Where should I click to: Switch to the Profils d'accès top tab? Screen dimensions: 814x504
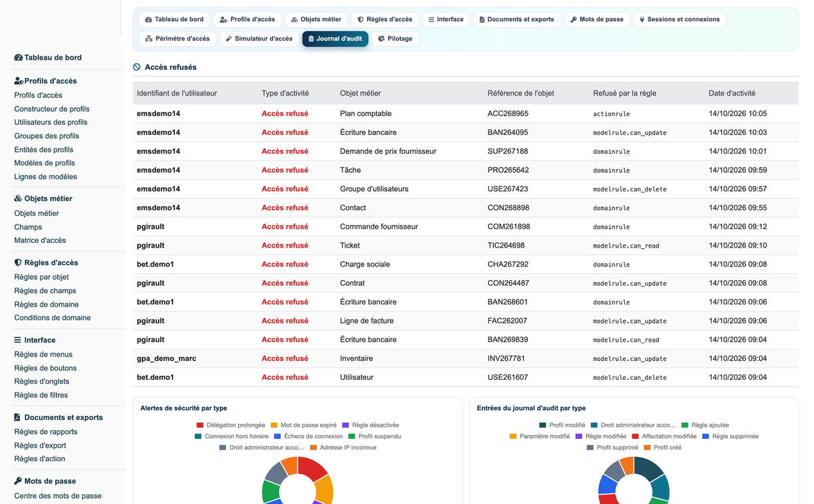coord(247,20)
